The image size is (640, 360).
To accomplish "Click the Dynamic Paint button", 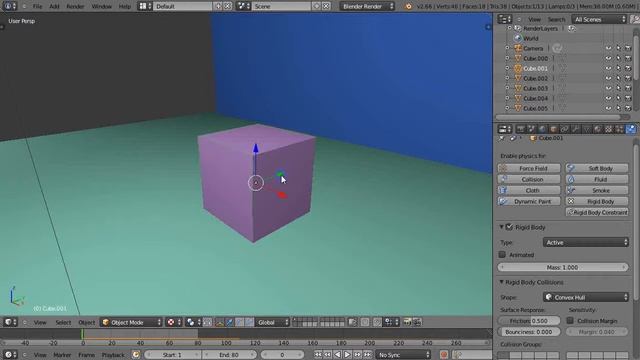I will point(529,201).
